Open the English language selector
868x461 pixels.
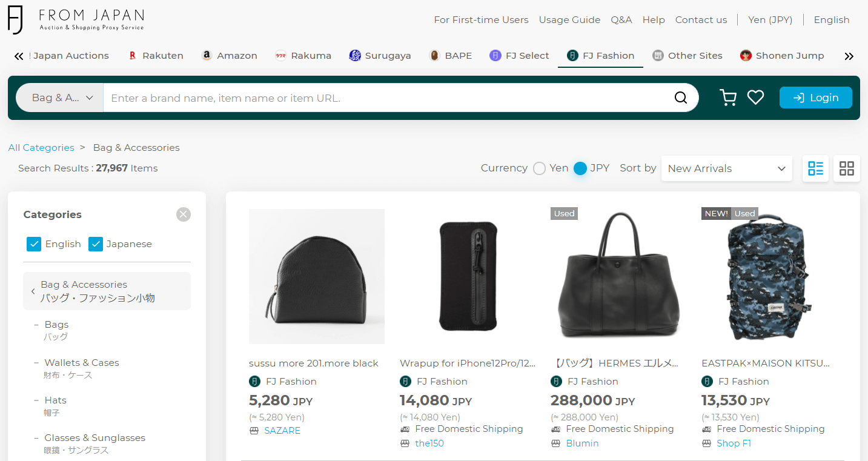tap(832, 20)
